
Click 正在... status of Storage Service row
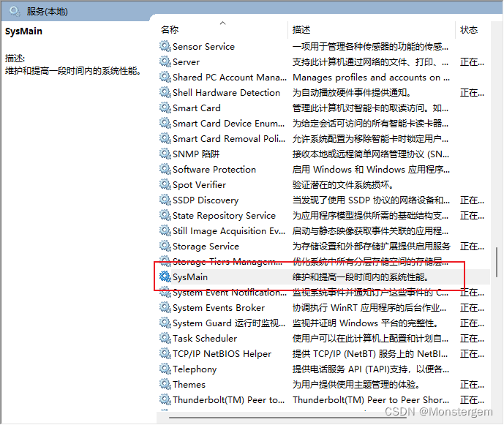pos(472,247)
